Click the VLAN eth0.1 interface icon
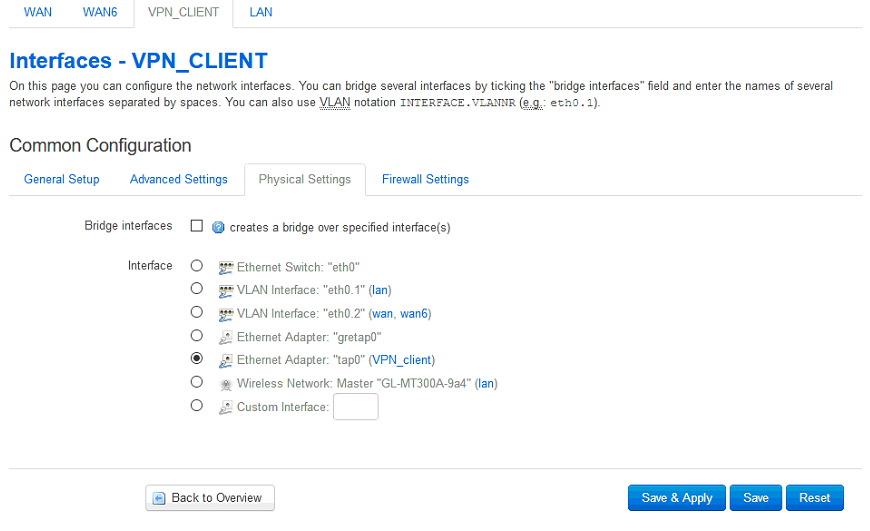The image size is (870, 531). pos(225,291)
